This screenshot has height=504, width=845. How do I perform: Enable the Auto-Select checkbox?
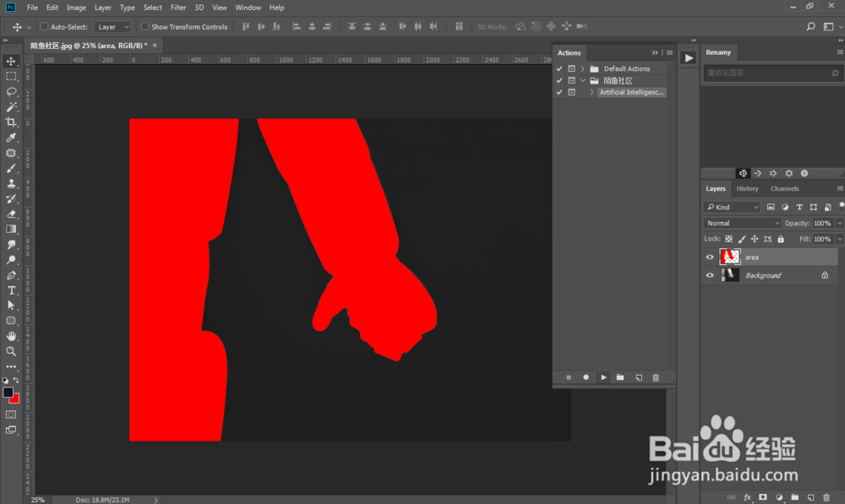coord(45,26)
